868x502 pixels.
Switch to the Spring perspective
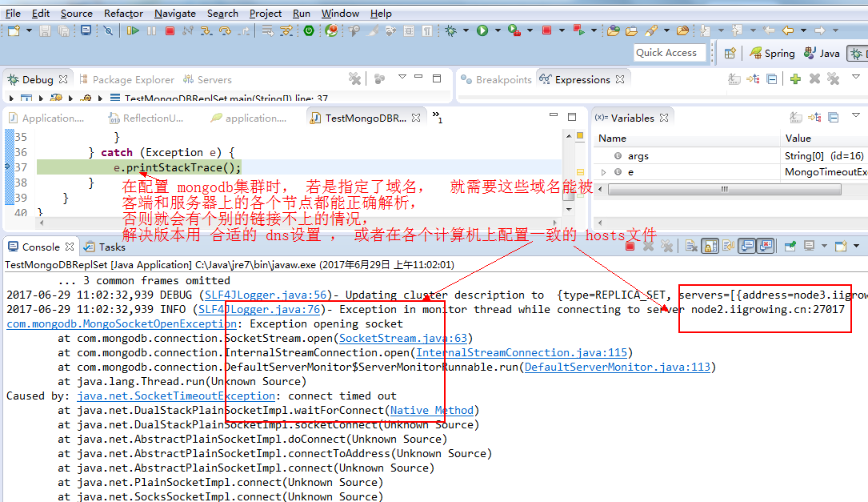(772, 53)
